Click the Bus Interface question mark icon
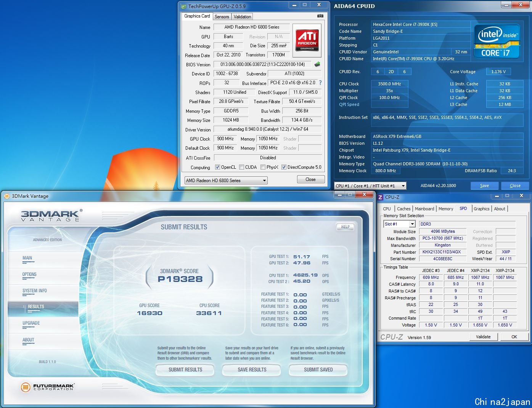Viewport: 532px width, 408px height. click(x=320, y=83)
